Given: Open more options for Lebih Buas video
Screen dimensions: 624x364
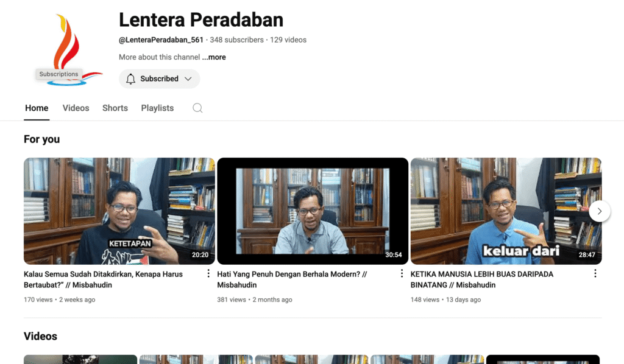Looking at the screenshot, I should coord(595,274).
